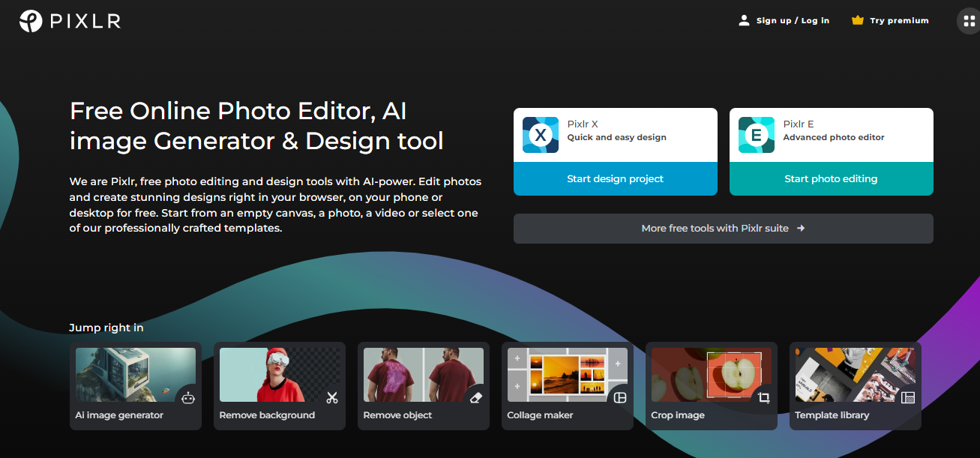Click the 'Free Online Photo Editor' headline
The width and height of the screenshot is (980, 458).
pos(256,126)
